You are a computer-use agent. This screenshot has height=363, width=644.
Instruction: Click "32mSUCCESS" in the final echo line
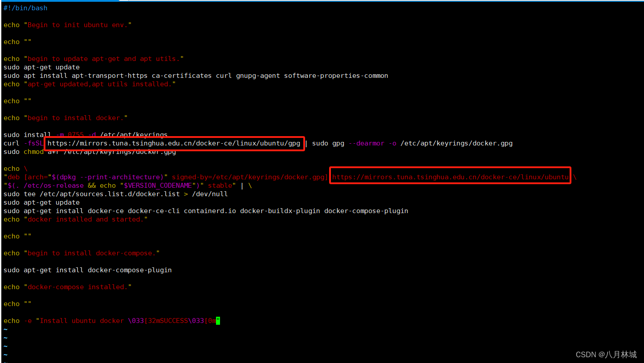click(x=168, y=321)
